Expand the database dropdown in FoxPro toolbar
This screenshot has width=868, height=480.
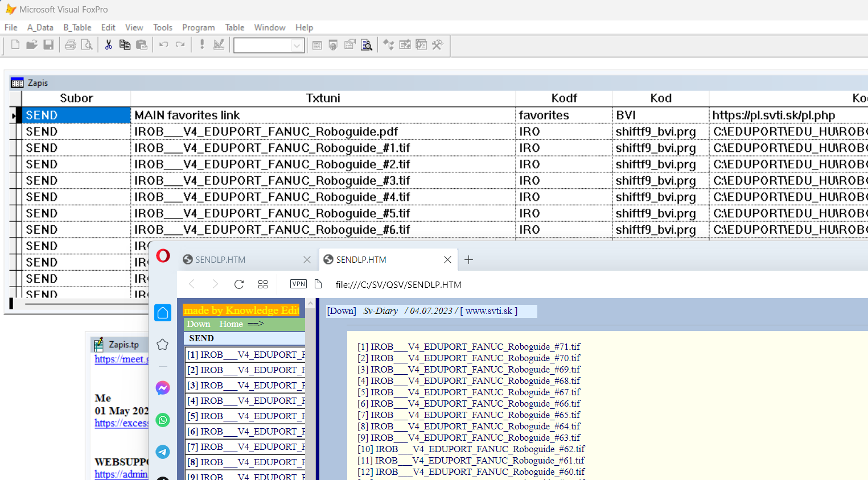[297, 45]
